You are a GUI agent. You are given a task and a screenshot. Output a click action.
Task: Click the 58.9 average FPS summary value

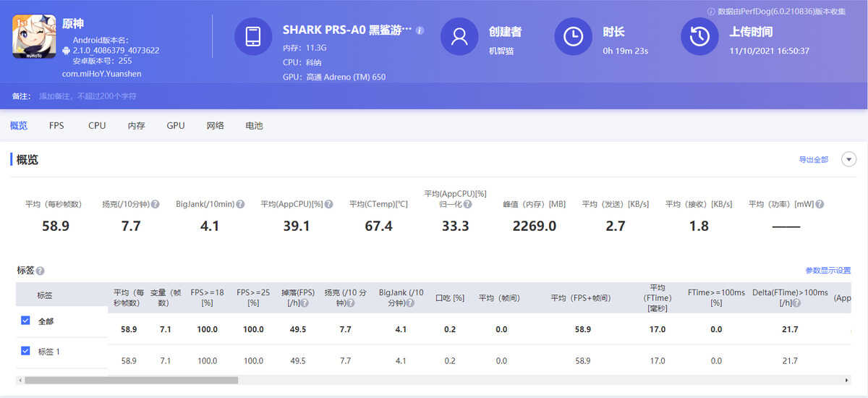point(56,226)
